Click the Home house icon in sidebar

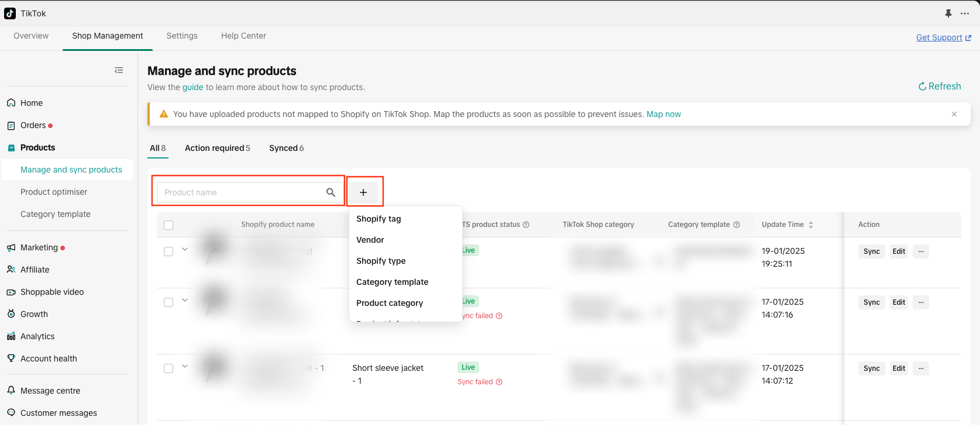pyautogui.click(x=11, y=102)
